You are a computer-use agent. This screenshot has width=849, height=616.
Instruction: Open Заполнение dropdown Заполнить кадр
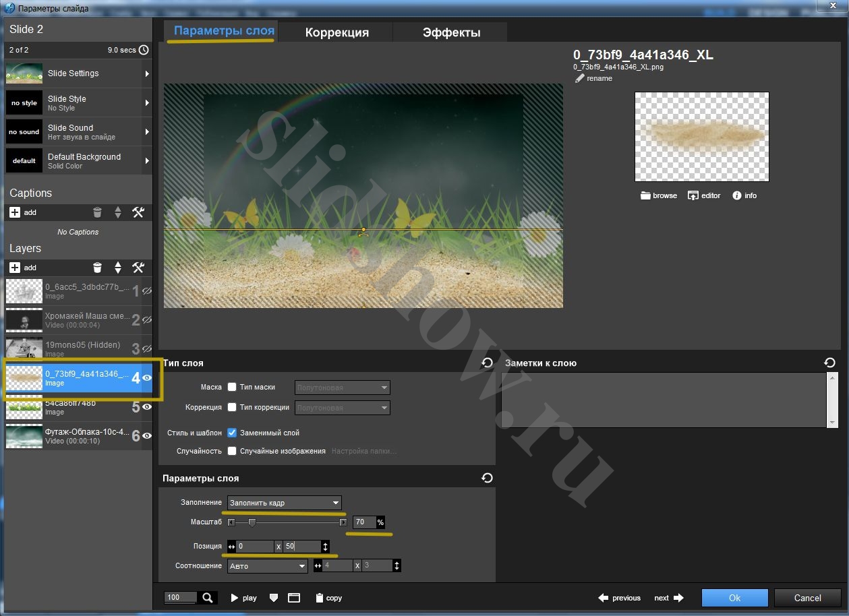(x=285, y=503)
